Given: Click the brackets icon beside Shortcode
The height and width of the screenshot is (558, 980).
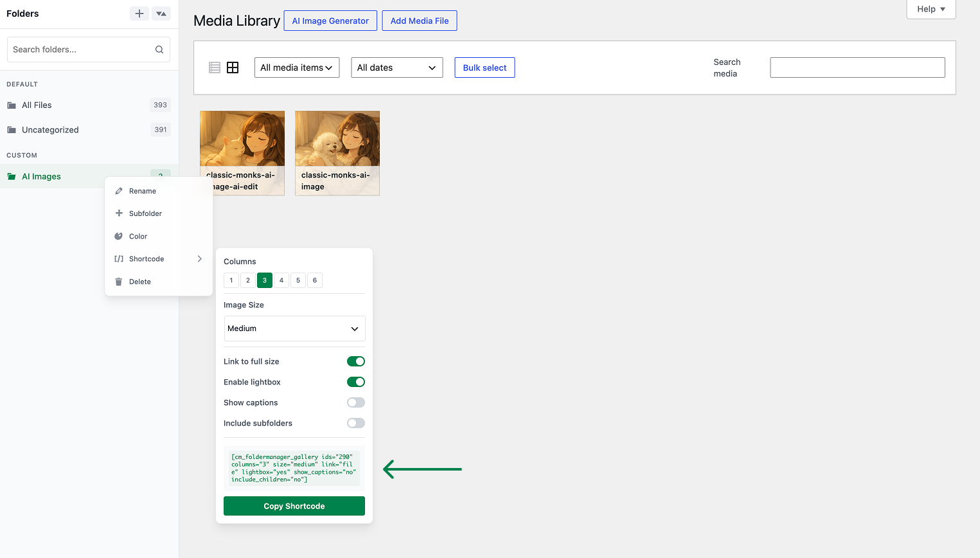Looking at the screenshot, I should pos(119,259).
